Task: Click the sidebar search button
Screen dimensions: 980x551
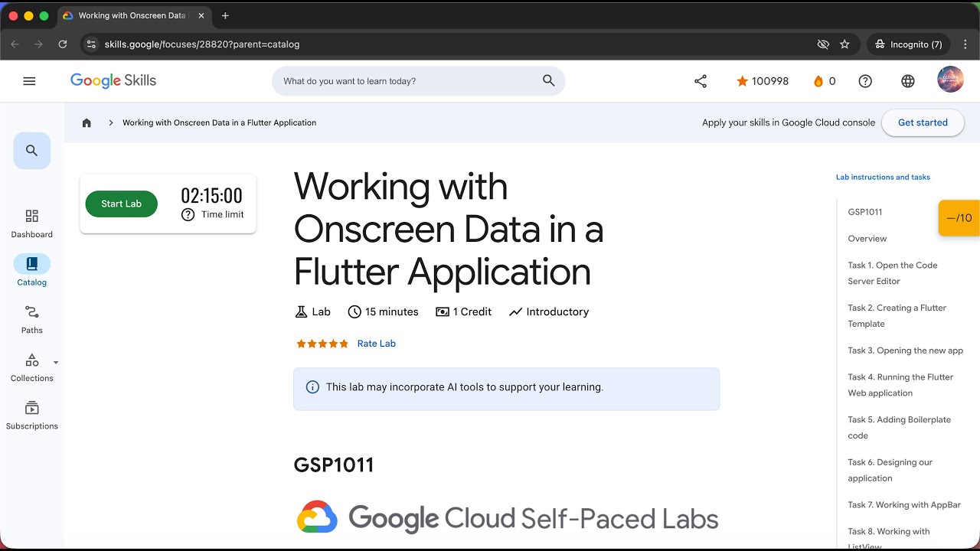Action: pos(32,151)
